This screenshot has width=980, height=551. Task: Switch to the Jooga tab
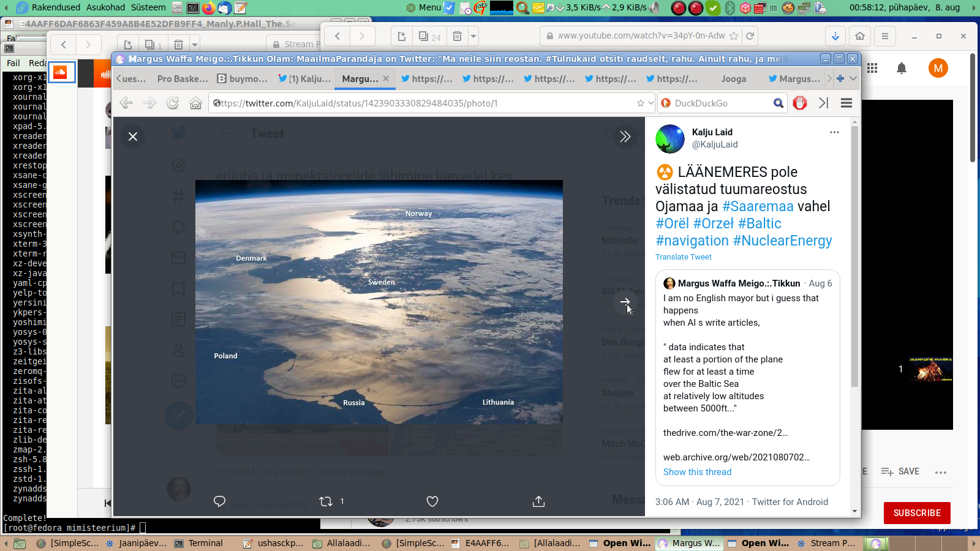point(733,78)
